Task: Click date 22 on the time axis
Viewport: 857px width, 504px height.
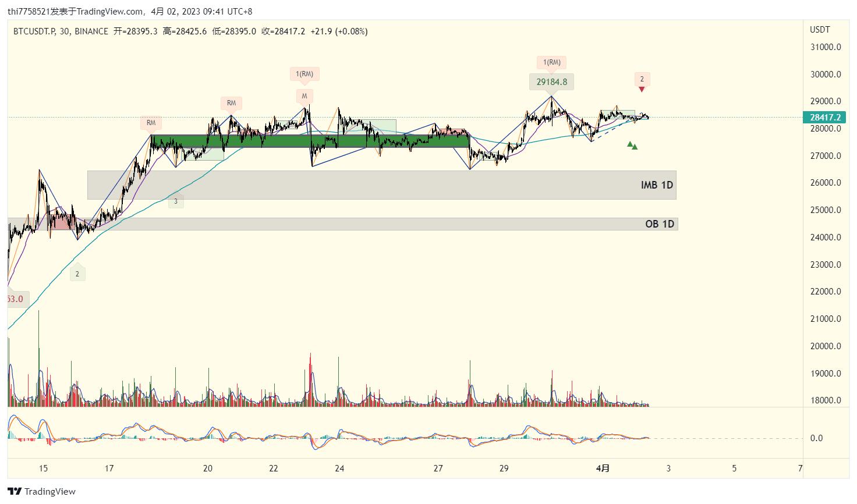Action: tap(274, 468)
